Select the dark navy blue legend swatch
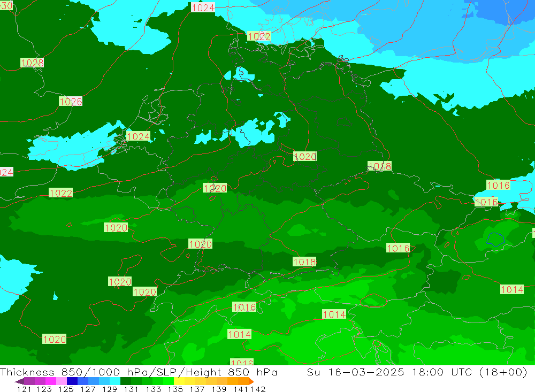Screen dimensions: 535x392 click(x=72, y=381)
